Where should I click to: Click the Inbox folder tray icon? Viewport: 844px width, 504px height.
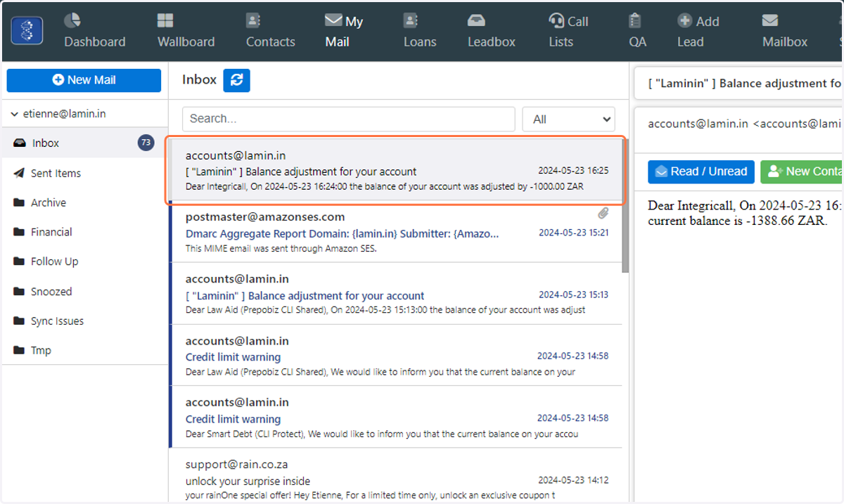click(20, 143)
